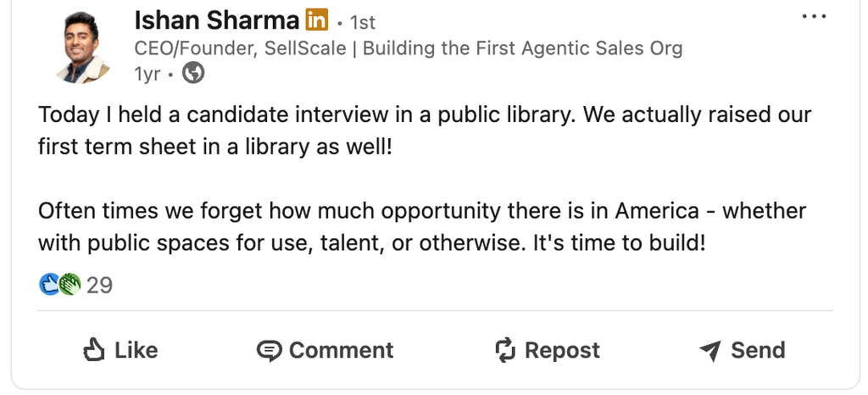
Task: Open the CEO/Founder, SellScale headline
Action: coord(408,48)
